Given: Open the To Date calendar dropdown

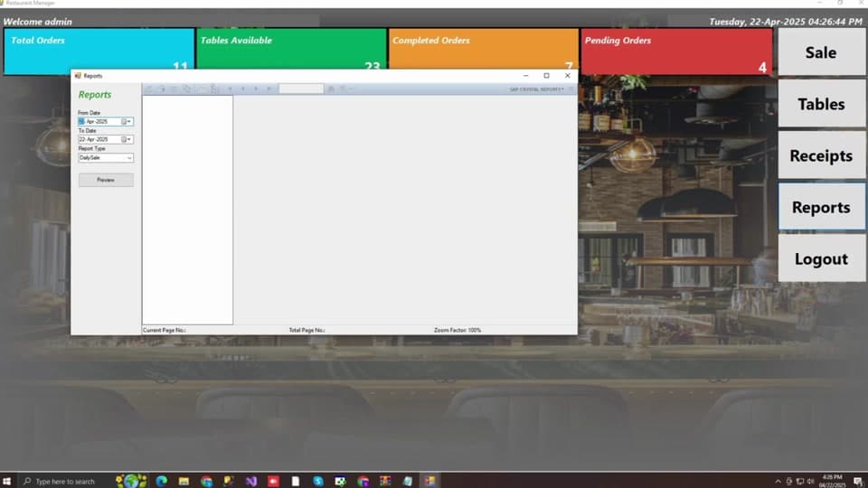Looking at the screenshot, I should click(x=127, y=139).
